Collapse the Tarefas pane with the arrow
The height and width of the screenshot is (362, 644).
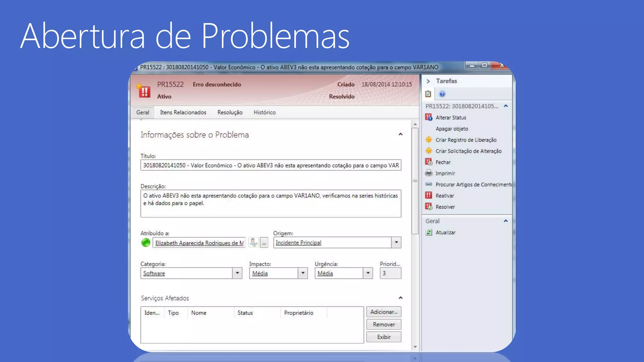(428, 81)
